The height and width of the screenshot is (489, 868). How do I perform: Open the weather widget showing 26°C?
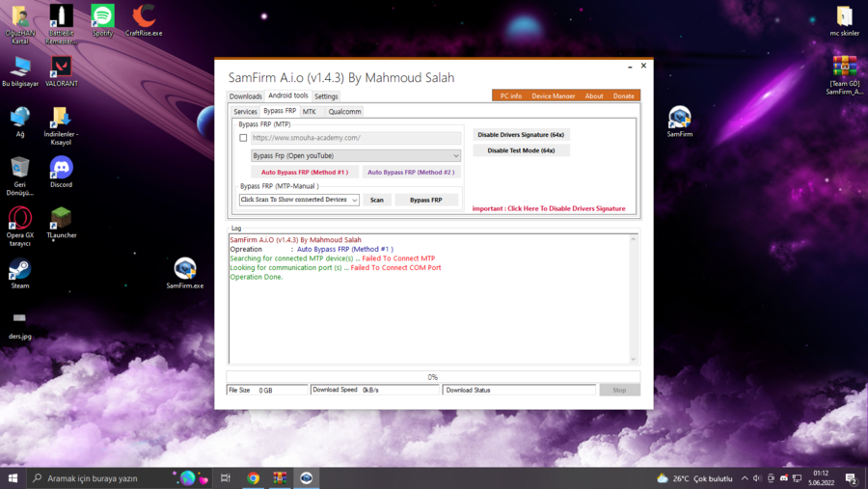[x=694, y=478]
